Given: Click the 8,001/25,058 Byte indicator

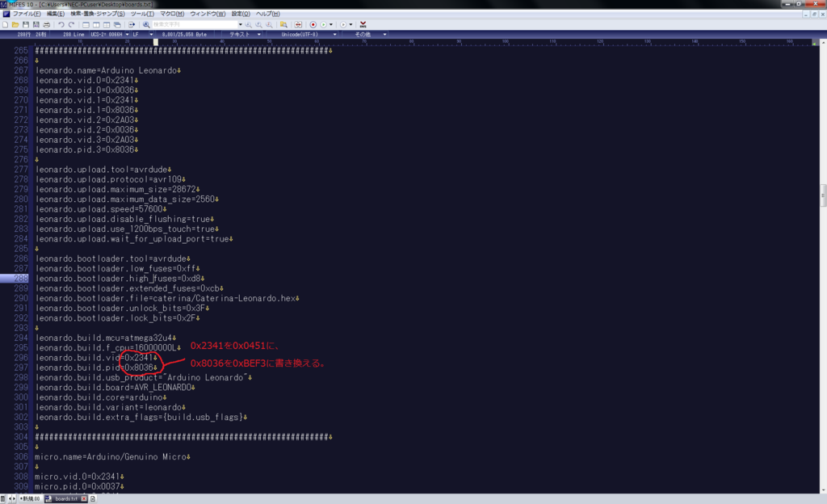Looking at the screenshot, I should click(x=184, y=34).
